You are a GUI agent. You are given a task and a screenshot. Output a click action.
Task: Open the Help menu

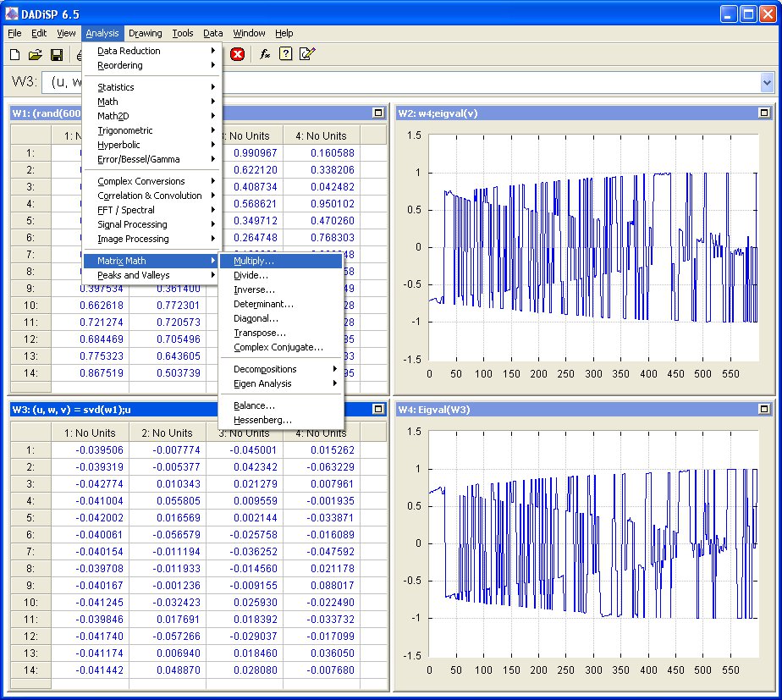pos(284,33)
